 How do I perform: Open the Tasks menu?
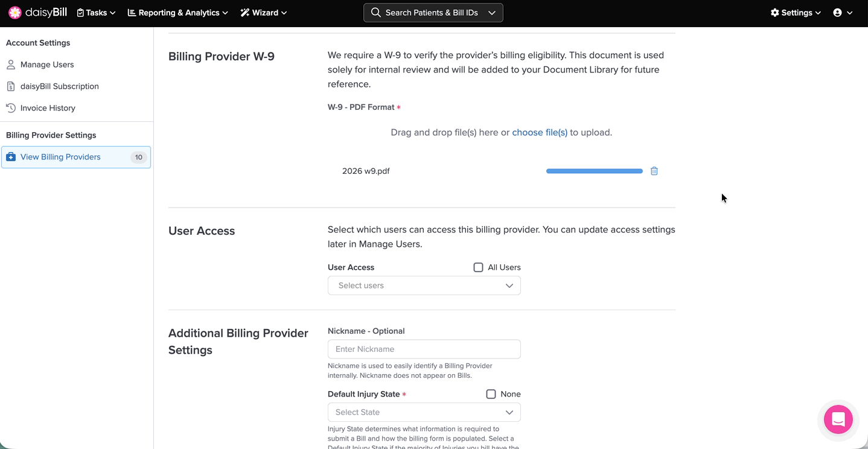click(96, 13)
